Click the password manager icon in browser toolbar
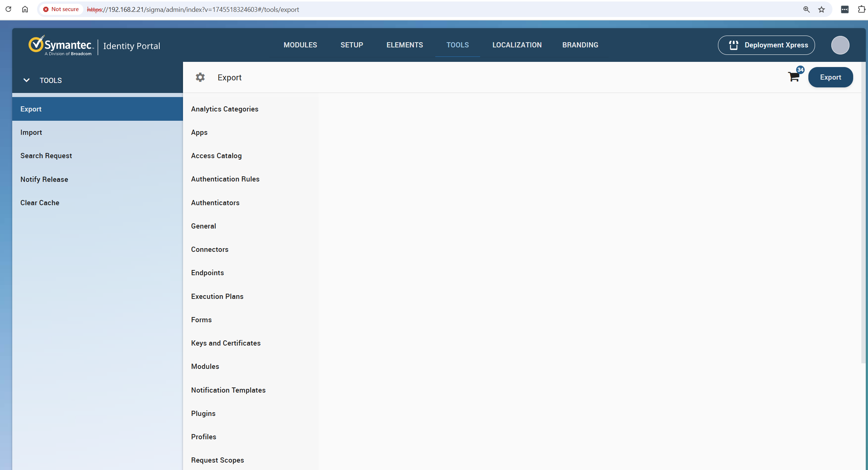This screenshot has width=868, height=470. click(845, 10)
